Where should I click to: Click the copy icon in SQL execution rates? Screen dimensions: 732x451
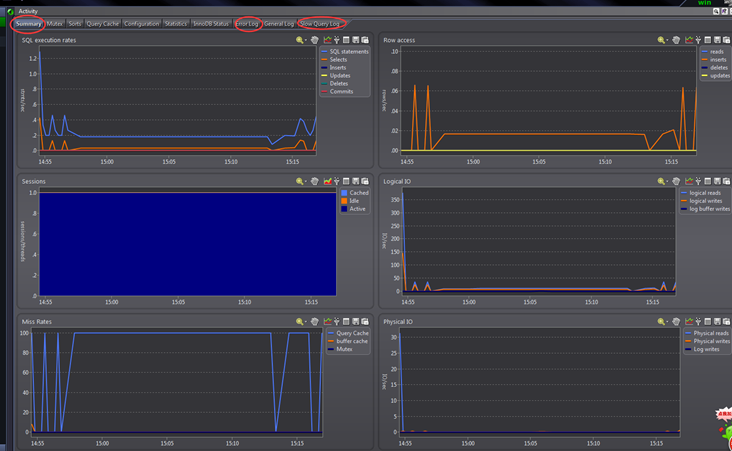[x=365, y=40]
